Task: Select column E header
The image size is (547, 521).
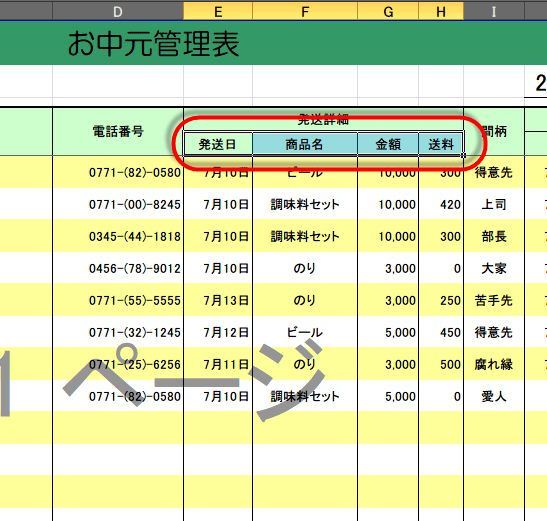Action: [218, 11]
